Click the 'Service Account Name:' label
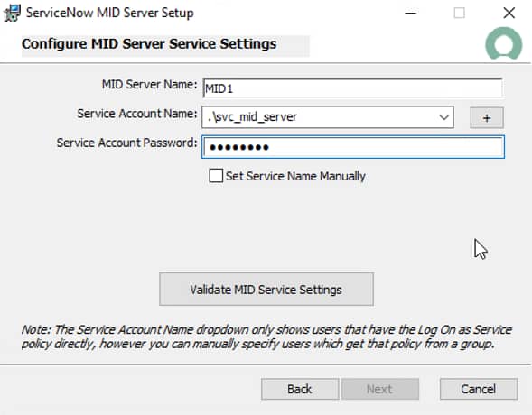 137,114
